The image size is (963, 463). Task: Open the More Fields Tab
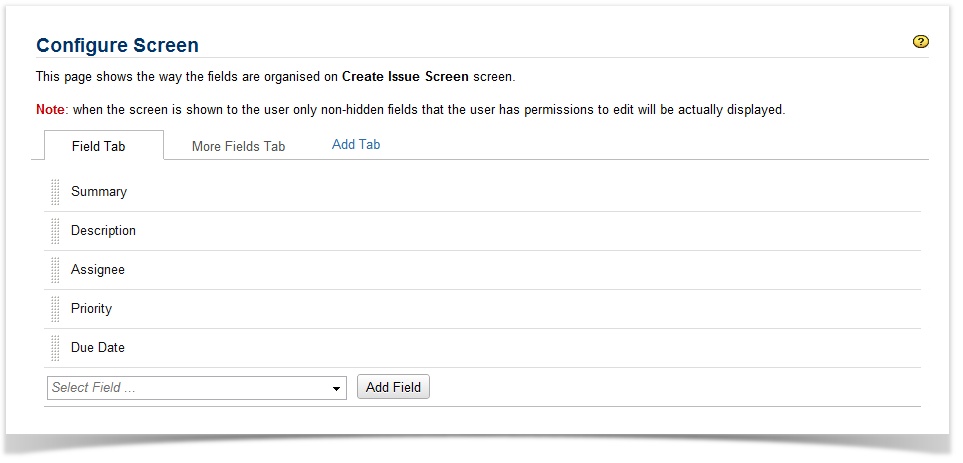pos(238,146)
